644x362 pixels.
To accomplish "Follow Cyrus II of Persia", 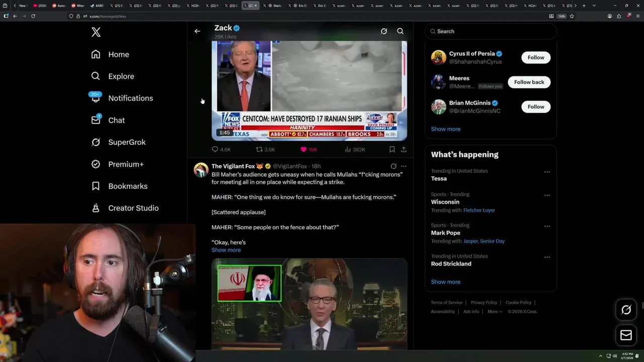I will (x=536, y=57).
